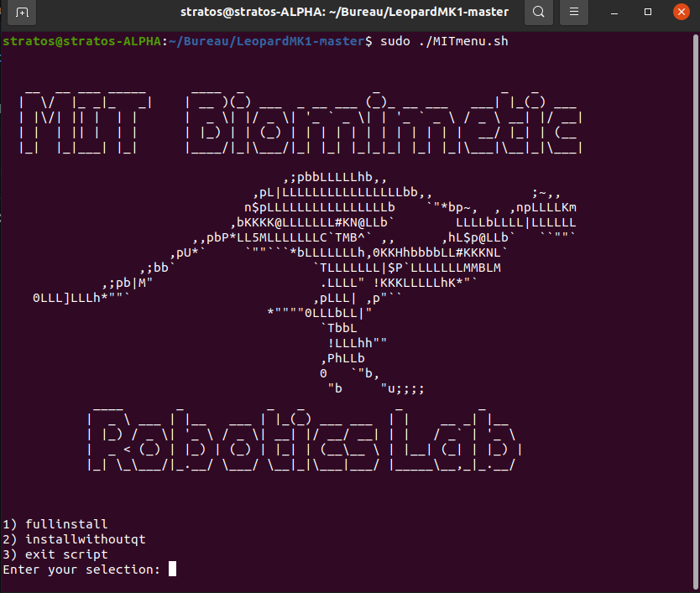This screenshot has height=593, width=700.
Task: Maximize the terminal window
Action: (648, 12)
